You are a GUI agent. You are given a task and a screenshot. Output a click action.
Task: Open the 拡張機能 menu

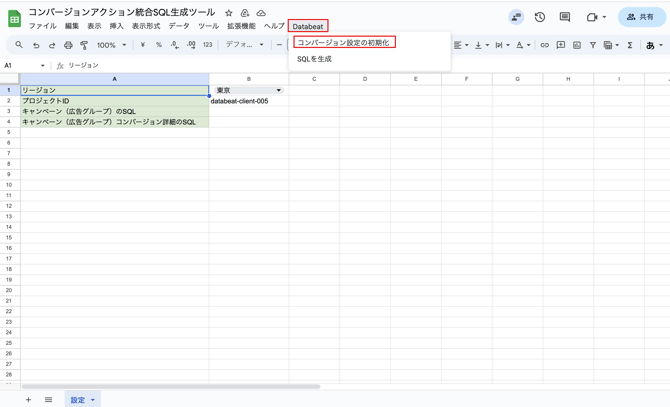241,26
